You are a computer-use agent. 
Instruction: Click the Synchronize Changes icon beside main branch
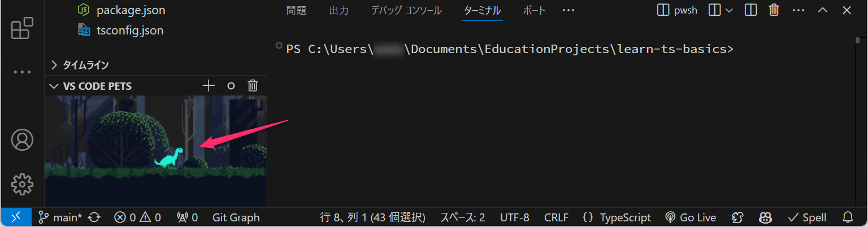point(94,217)
